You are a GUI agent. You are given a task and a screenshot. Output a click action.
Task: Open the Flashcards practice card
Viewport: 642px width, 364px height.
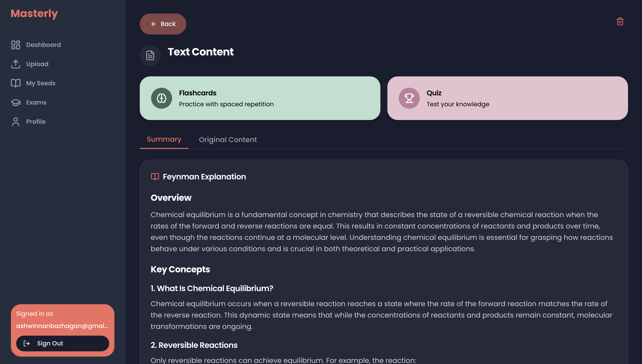tap(260, 98)
